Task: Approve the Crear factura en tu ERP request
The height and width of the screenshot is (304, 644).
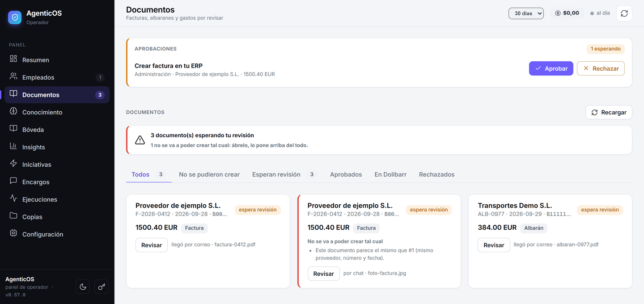Action: pyautogui.click(x=551, y=68)
